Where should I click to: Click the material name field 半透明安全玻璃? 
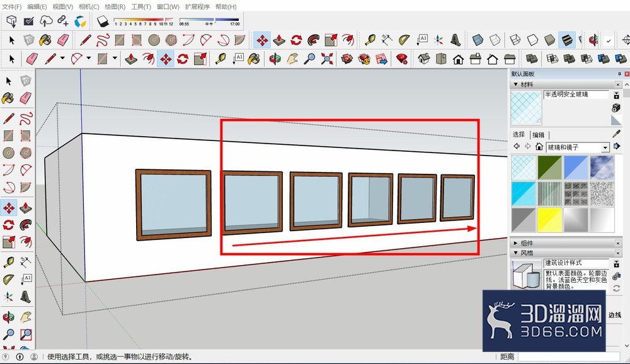pos(576,94)
